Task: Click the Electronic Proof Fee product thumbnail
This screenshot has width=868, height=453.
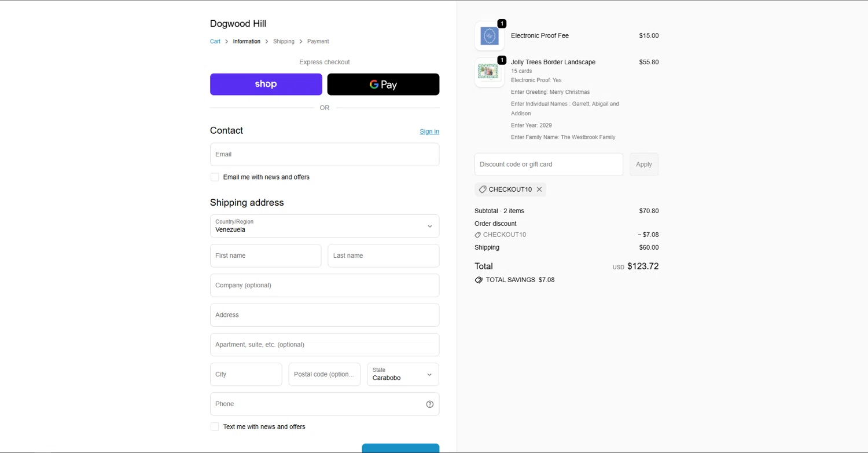Action: (490, 36)
